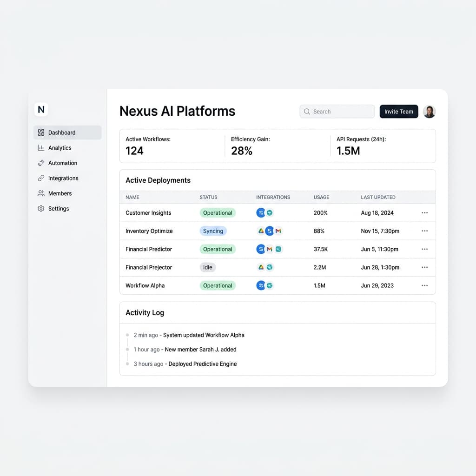Click Gmail icon in Financial Predictor row
This screenshot has height=476, width=476.
269,249
